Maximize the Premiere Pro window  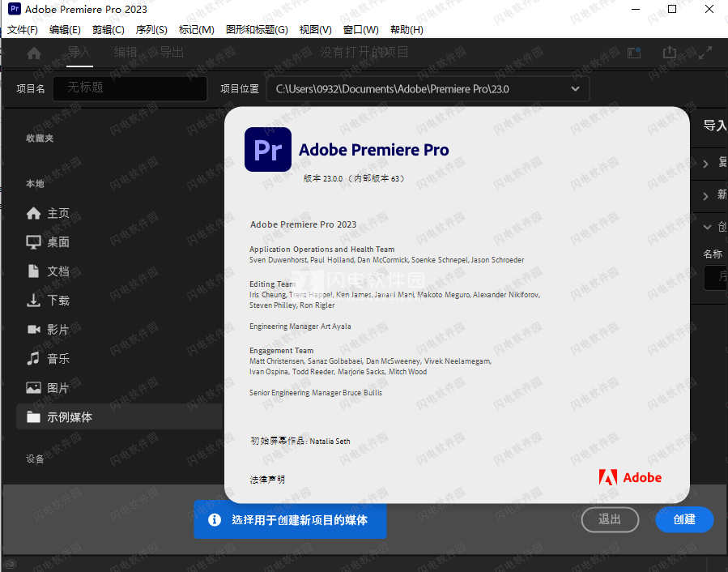click(x=672, y=9)
